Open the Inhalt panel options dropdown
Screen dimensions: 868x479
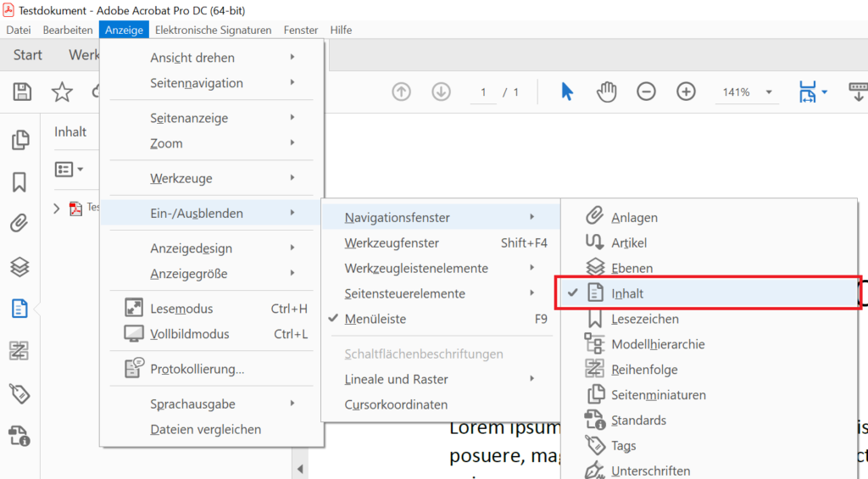(70, 170)
